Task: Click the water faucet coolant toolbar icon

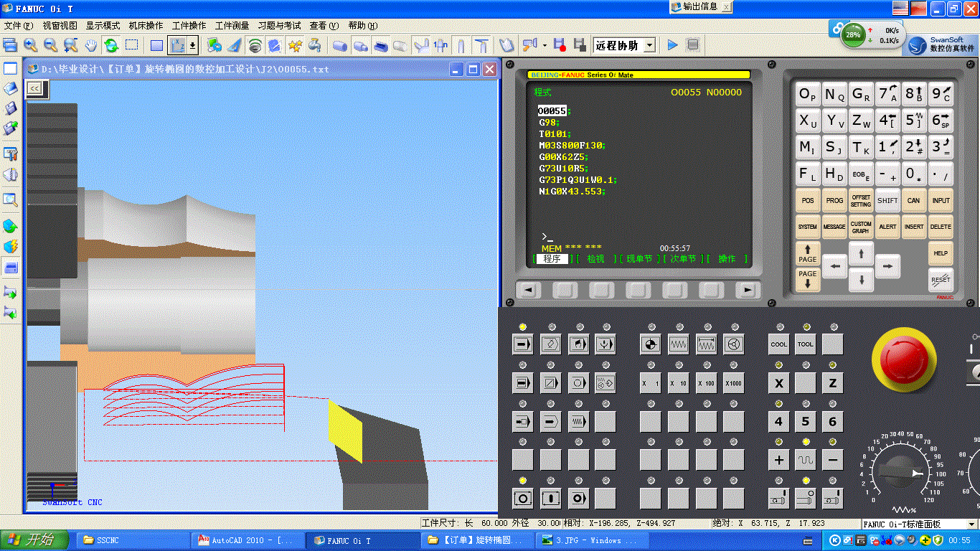Action: click(x=315, y=45)
